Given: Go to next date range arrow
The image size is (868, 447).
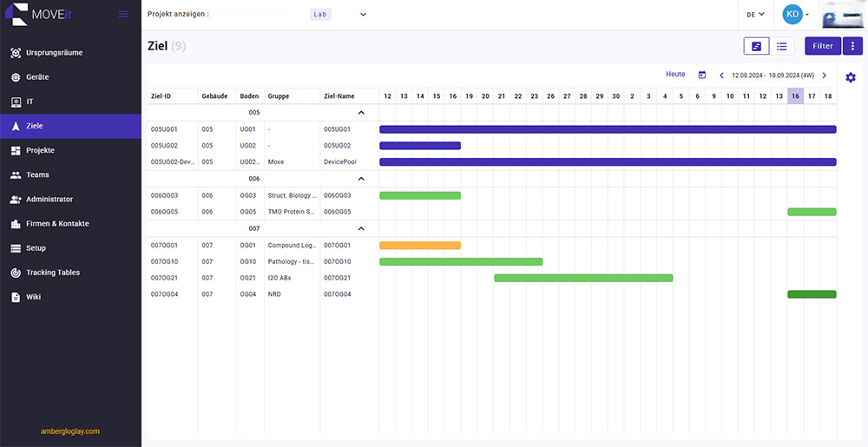Looking at the screenshot, I should [825, 76].
